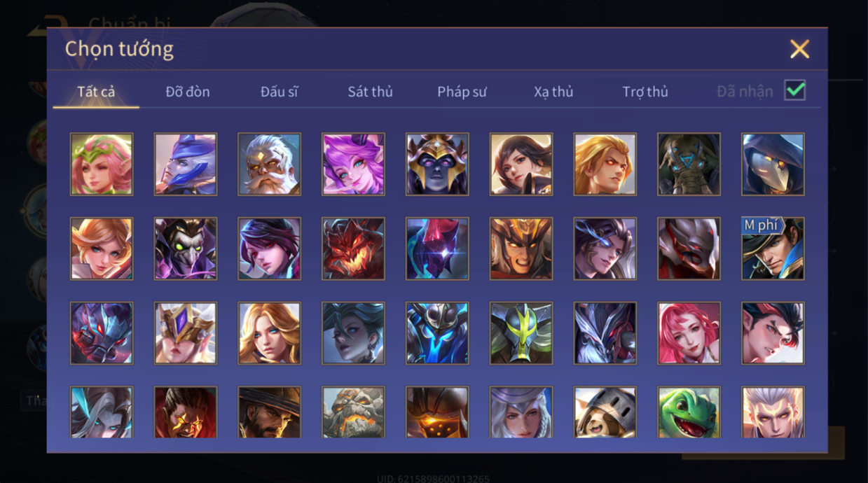This screenshot has height=483, width=868.
Task: Toggle the 'Đã nhận' checkbox
Action: [794, 90]
